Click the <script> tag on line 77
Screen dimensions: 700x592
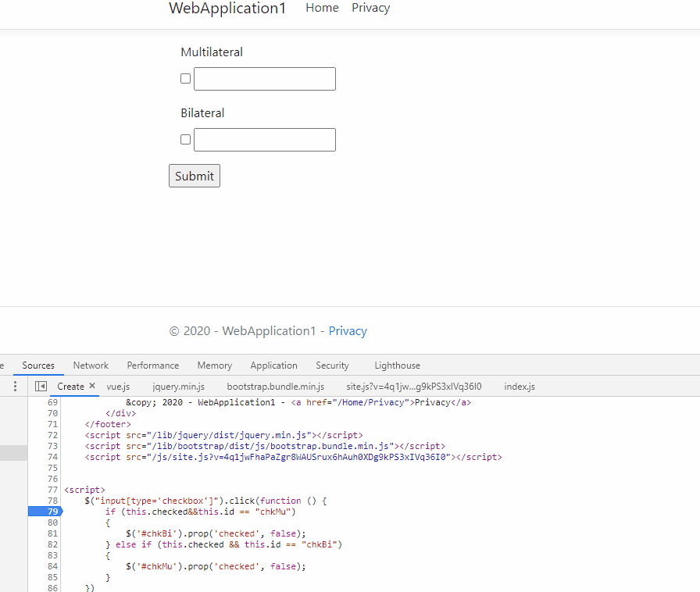click(x=85, y=490)
